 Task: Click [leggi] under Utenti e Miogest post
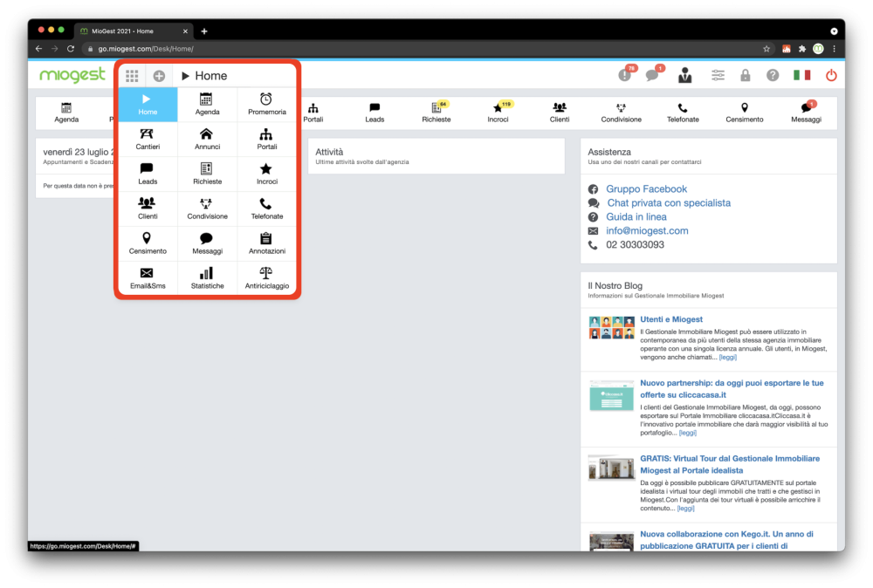728,358
